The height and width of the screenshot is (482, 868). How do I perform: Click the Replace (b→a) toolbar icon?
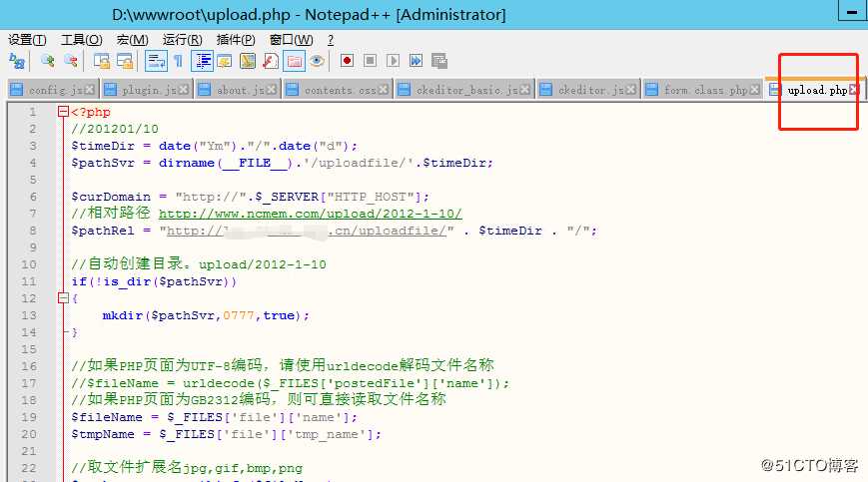(17, 61)
